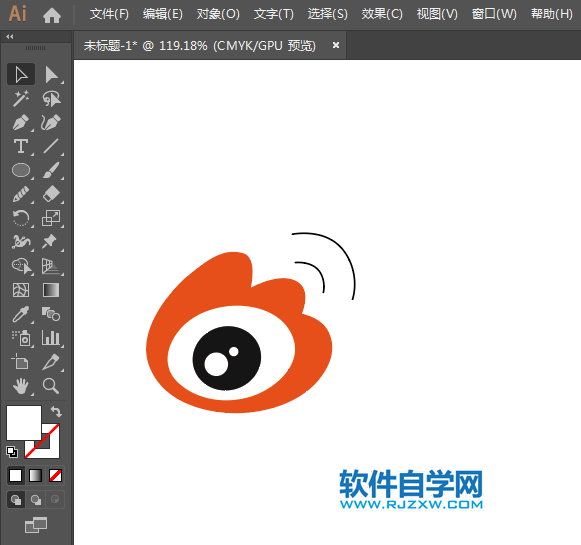Select the Pen tool
This screenshot has height=545, width=581.
(21, 123)
